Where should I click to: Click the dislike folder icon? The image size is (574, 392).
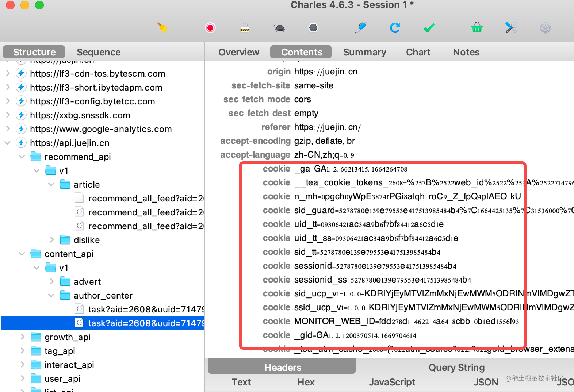[x=65, y=240]
